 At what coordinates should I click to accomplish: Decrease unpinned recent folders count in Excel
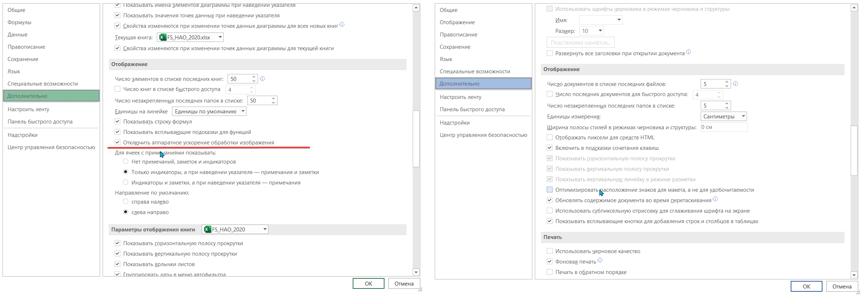(x=274, y=103)
